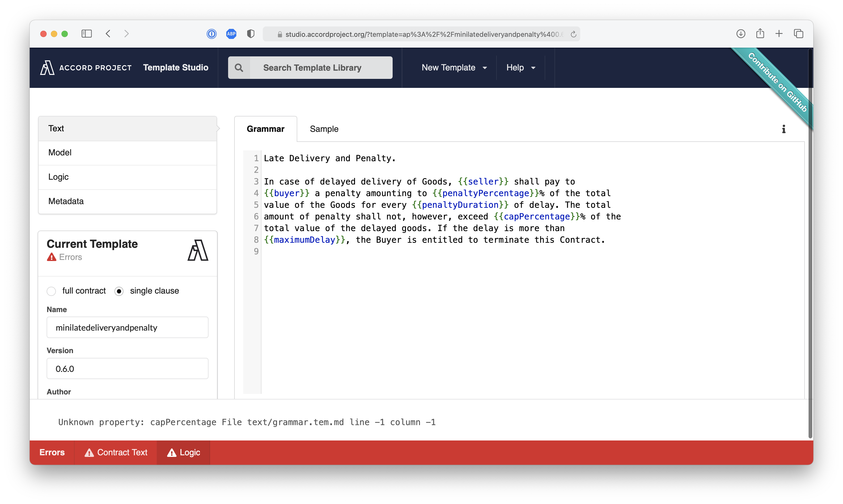The image size is (843, 504).
Task: Open the Safari downloads icon
Action: (741, 34)
